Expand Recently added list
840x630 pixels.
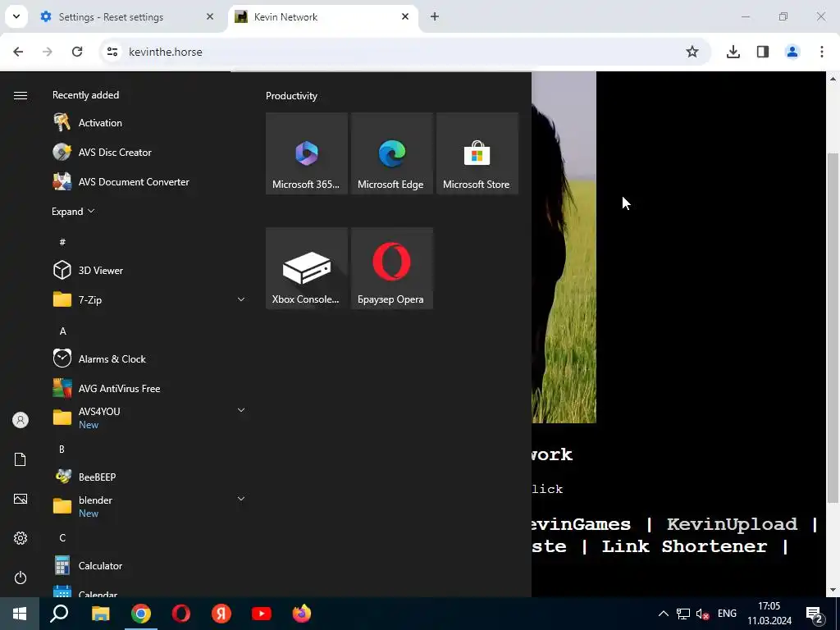tap(73, 211)
